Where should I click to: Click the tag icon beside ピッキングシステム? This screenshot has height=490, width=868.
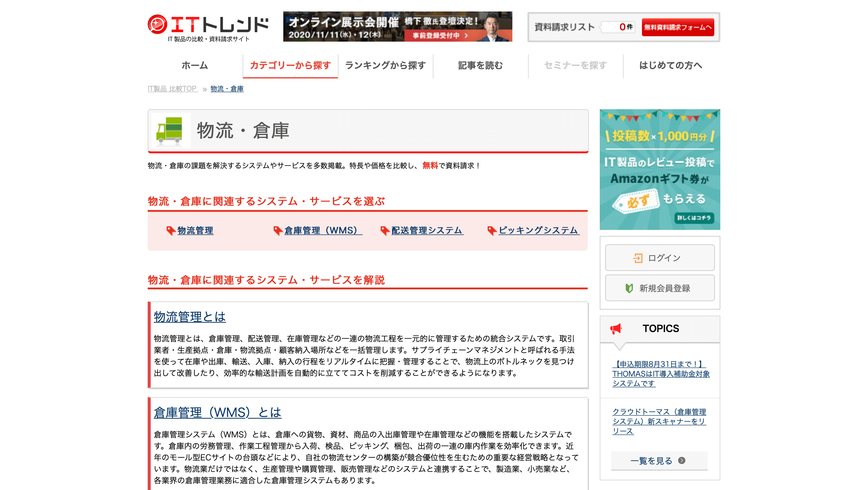point(492,231)
